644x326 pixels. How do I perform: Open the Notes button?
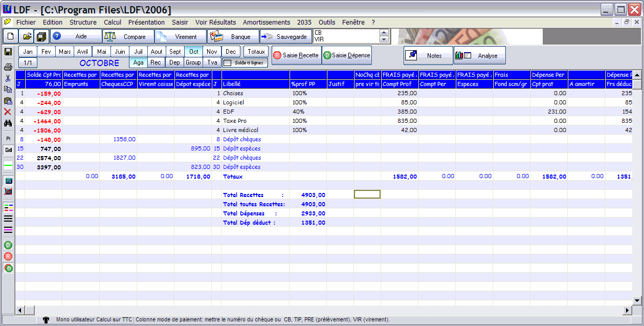coord(428,55)
